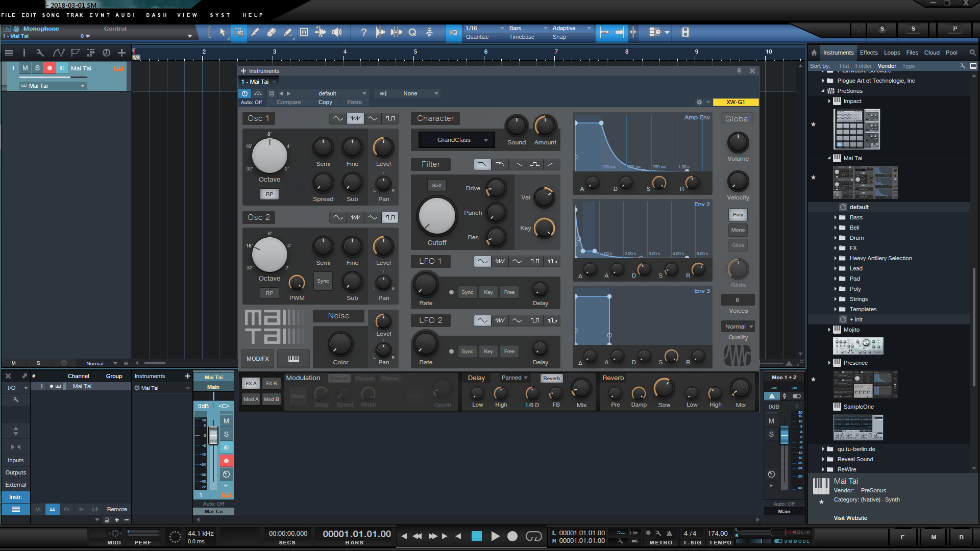980x551 pixels.
Task: Open the HELP menu
Action: pos(253,15)
